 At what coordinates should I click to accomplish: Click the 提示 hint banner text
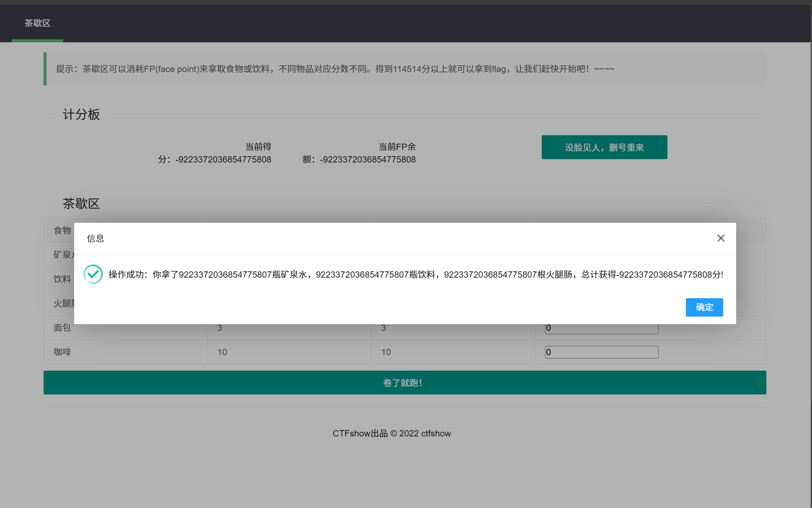pos(335,69)
